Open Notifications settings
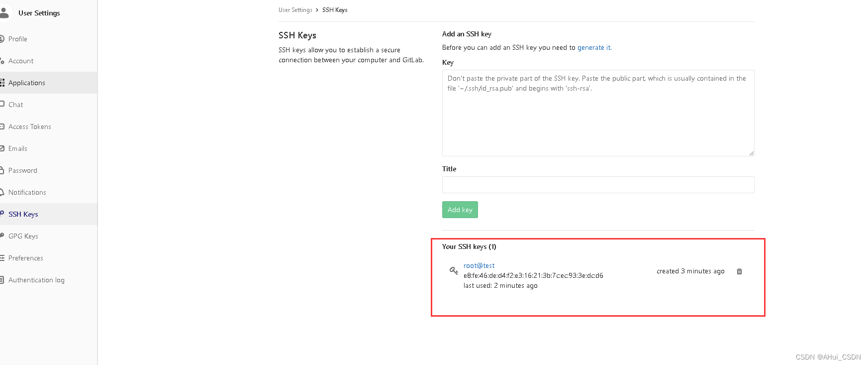The height and width of the screenshot is (365, 868). (x=27, y=192)
